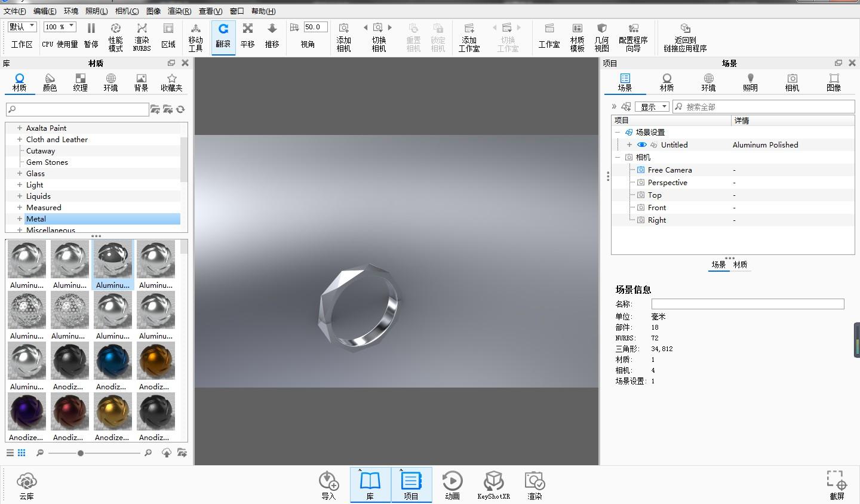Open the Cloud Library (云库)

[26, 485]
